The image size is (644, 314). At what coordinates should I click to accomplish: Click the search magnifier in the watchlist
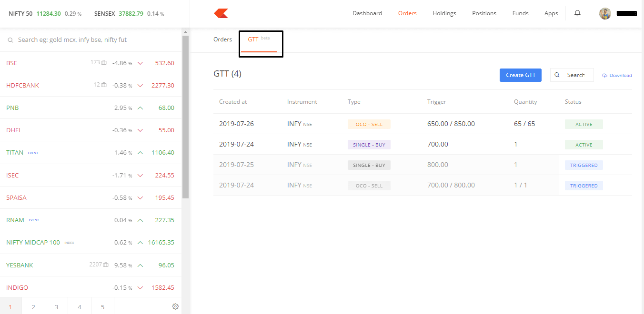pyautogui.click(x=10, y=40)
